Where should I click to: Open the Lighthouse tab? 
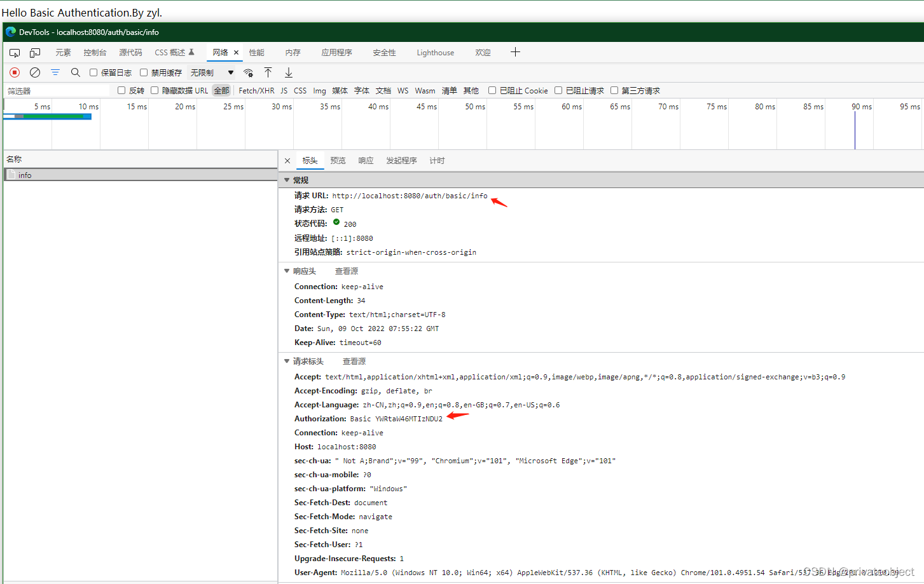click(436, 53)
